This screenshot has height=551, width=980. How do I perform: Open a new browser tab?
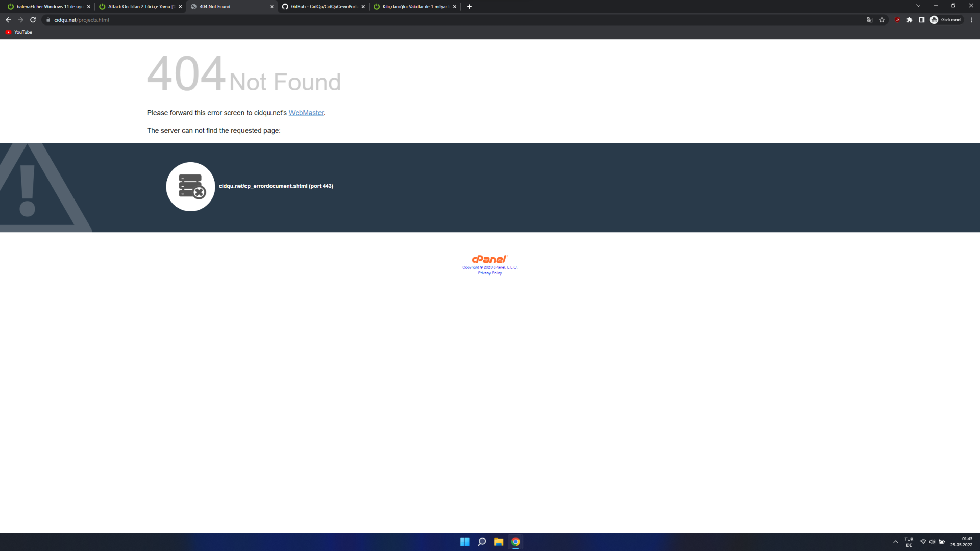click(x=469, y=7)
